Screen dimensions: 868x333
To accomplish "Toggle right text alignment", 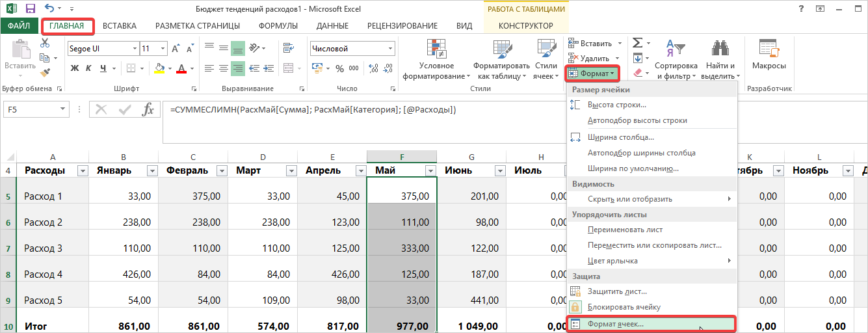I will (x=238, y=68).
